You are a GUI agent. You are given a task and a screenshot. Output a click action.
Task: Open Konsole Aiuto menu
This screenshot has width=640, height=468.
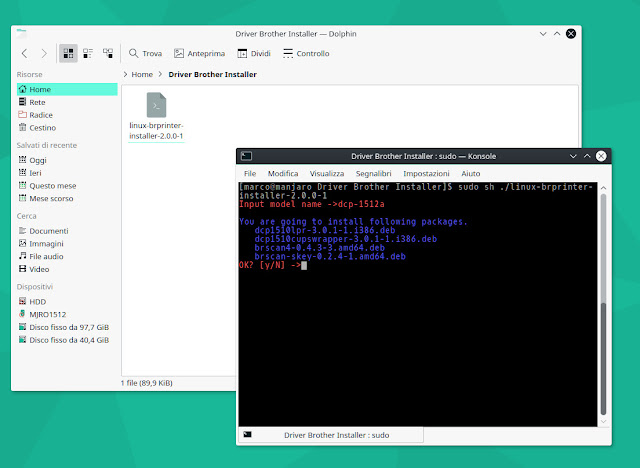coord(471,173)
